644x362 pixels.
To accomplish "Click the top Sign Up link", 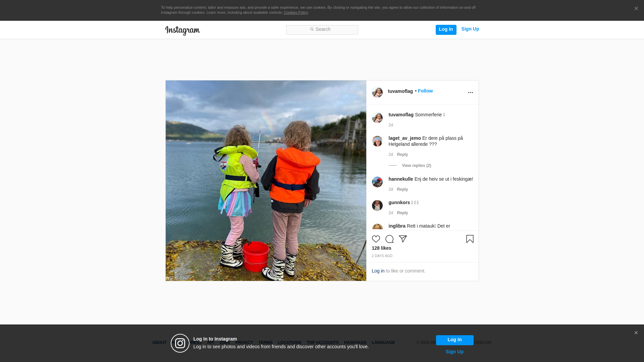I will (470, 29).
